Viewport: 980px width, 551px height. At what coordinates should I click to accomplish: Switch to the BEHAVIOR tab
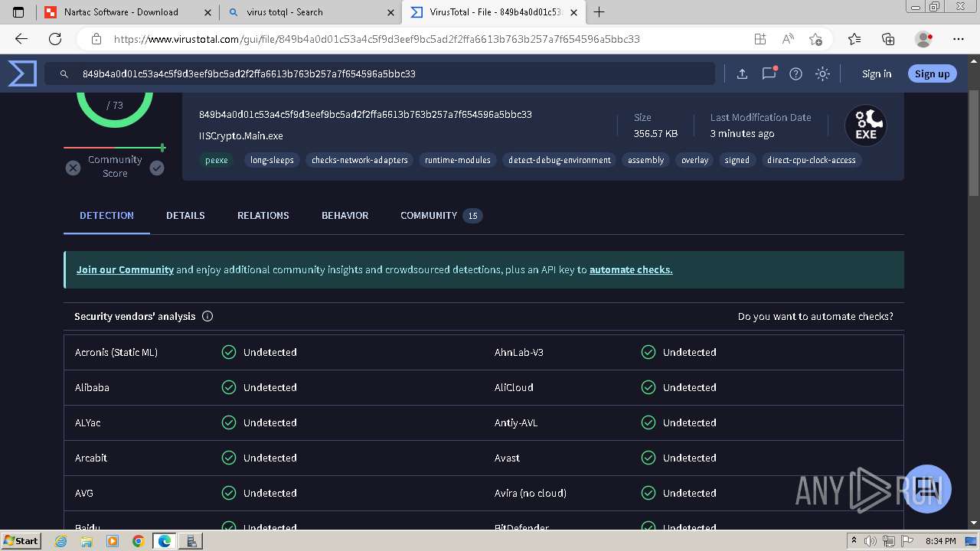pos(345,216)
